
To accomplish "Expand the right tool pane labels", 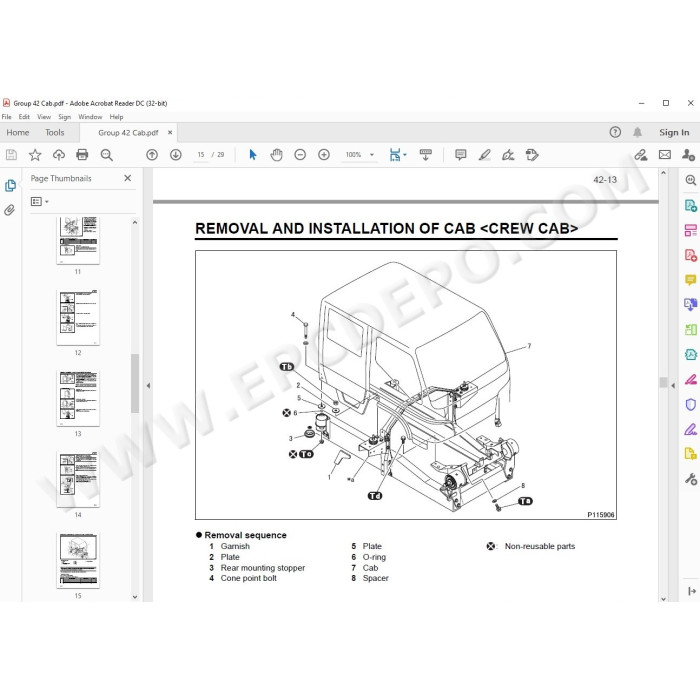I will click(x=692, y=591).
